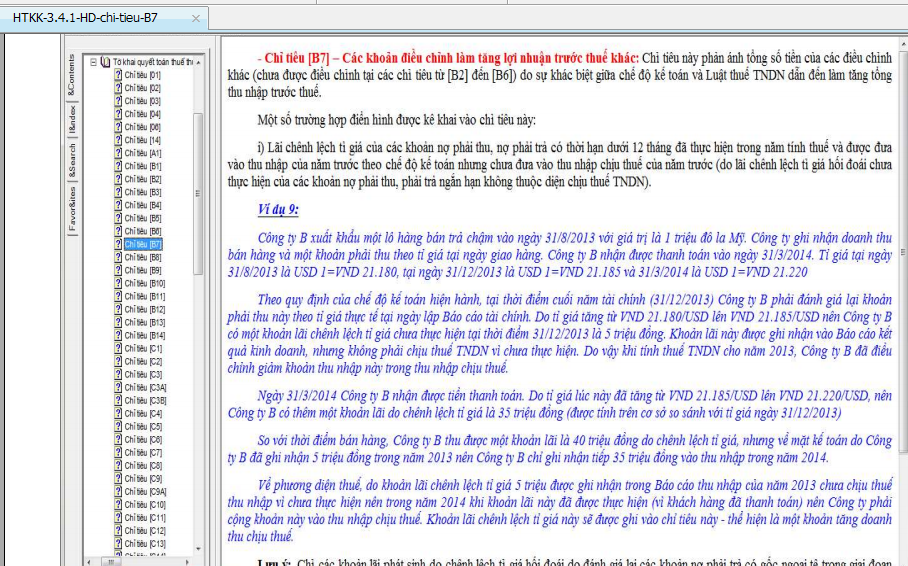Click the question-mark icon for Chỉ tiêu [C13]

[119, 543]
